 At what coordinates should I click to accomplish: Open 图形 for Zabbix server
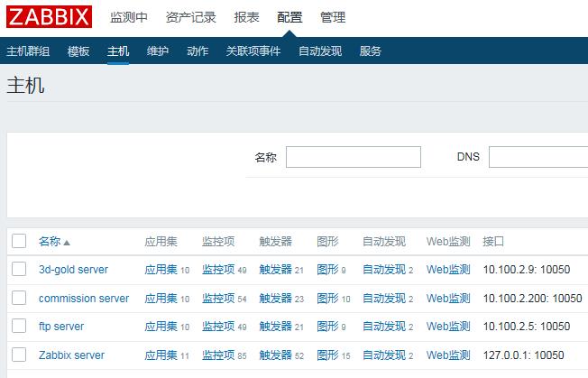(x=327, y=355)
